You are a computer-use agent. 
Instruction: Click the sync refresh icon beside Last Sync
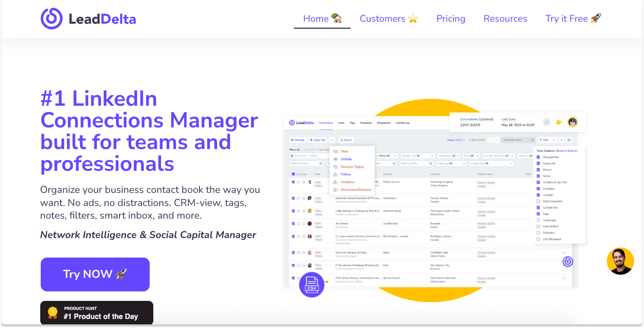coord(547,122)
